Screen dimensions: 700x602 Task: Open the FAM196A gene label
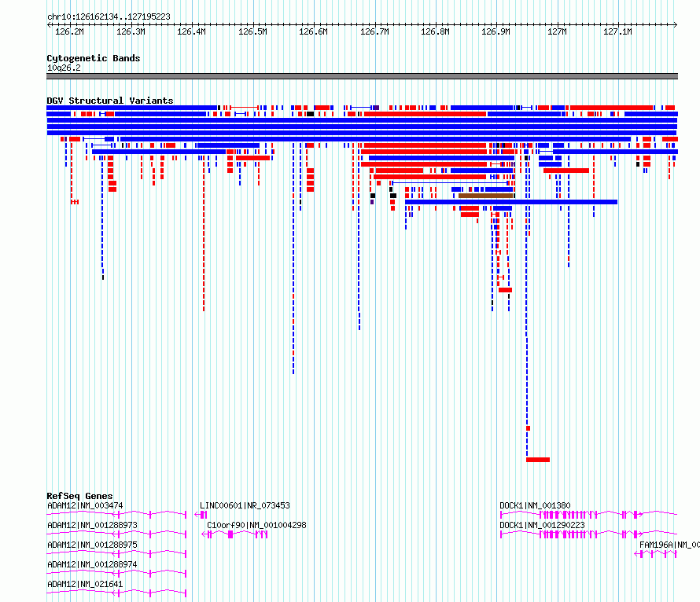(669, 545)
